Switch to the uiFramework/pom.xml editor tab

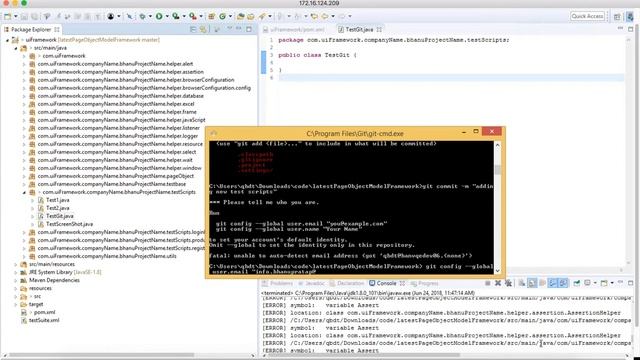click(x=294, y=29)
